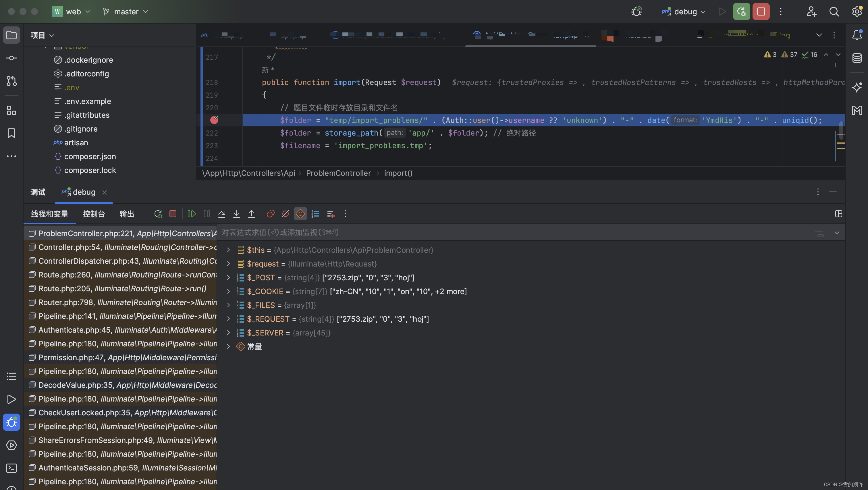
Task: Open the Run tool window
Action: coord(11,399)
